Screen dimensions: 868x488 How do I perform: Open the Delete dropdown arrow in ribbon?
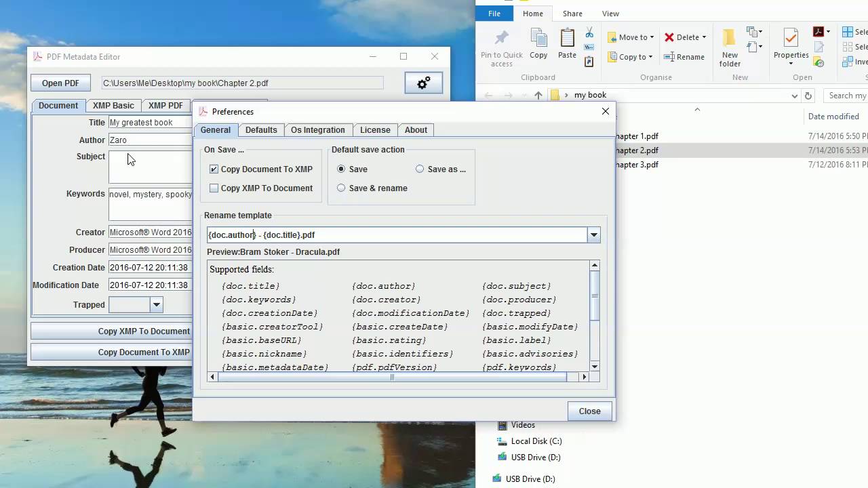(x=704, y=37)
